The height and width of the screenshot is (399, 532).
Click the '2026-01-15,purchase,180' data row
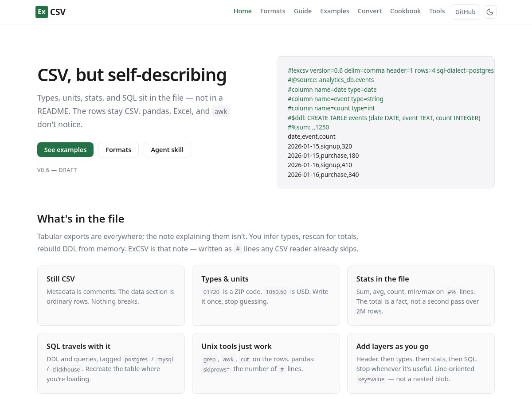coord(323,156)
